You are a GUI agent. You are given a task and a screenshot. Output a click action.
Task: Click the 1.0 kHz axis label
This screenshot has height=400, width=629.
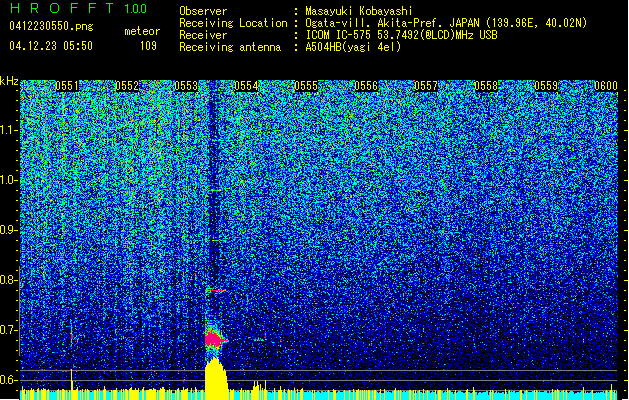coord(8,180)
